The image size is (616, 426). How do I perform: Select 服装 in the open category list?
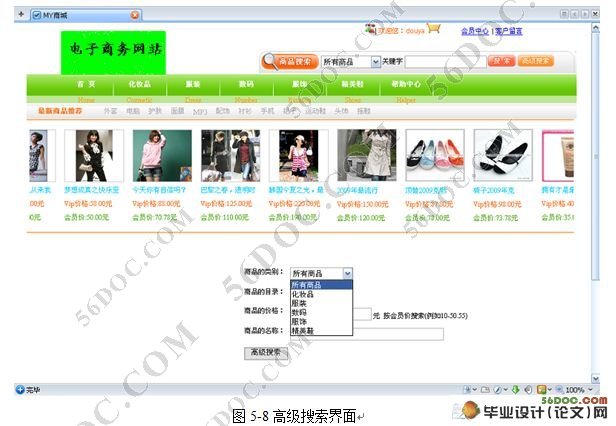[x=321, y=303]
